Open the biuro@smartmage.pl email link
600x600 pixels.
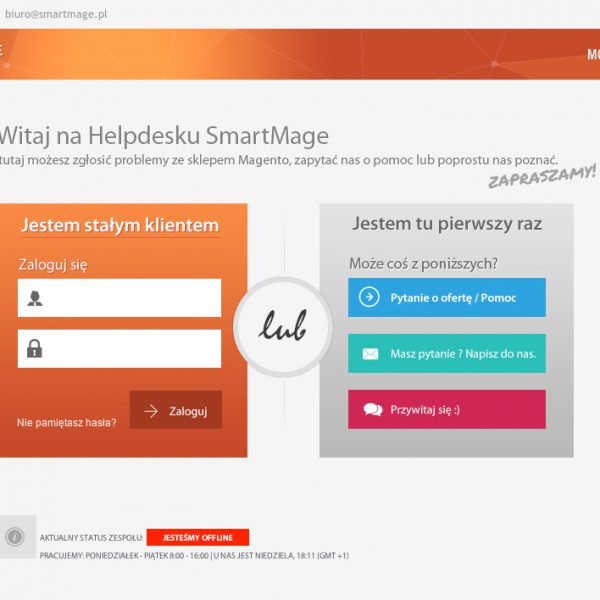tap(56, 14)
